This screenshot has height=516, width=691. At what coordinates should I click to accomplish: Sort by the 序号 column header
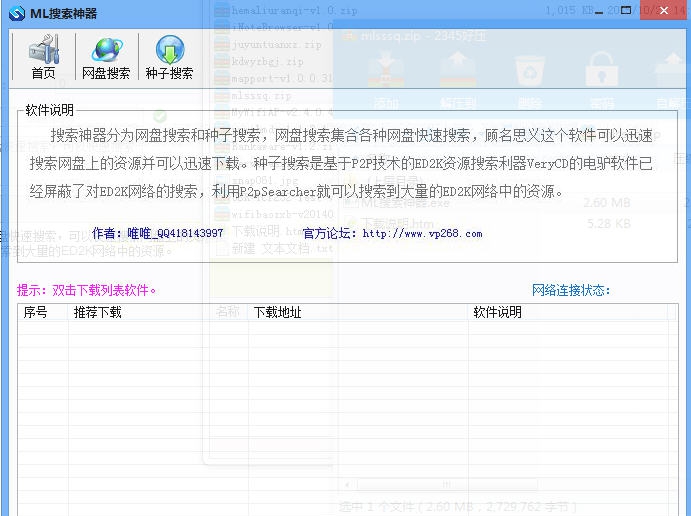(x=43, y=312)
